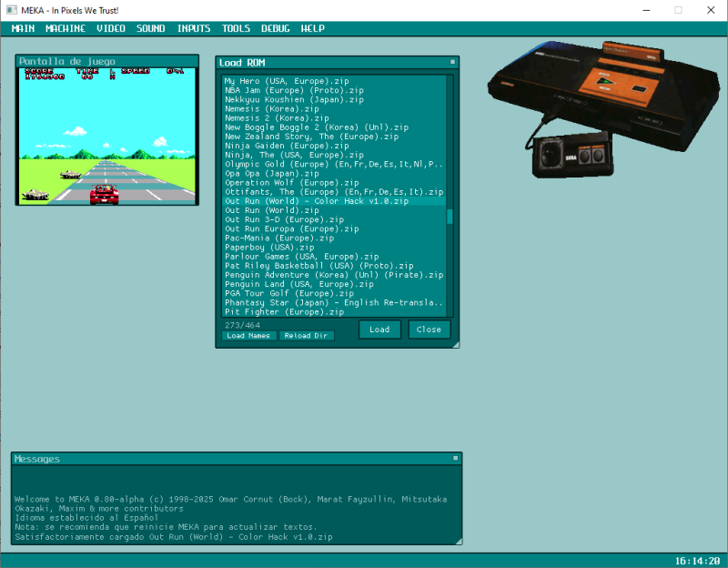
Task: Open the TOOLS menu
Action: tap(236, 28)
